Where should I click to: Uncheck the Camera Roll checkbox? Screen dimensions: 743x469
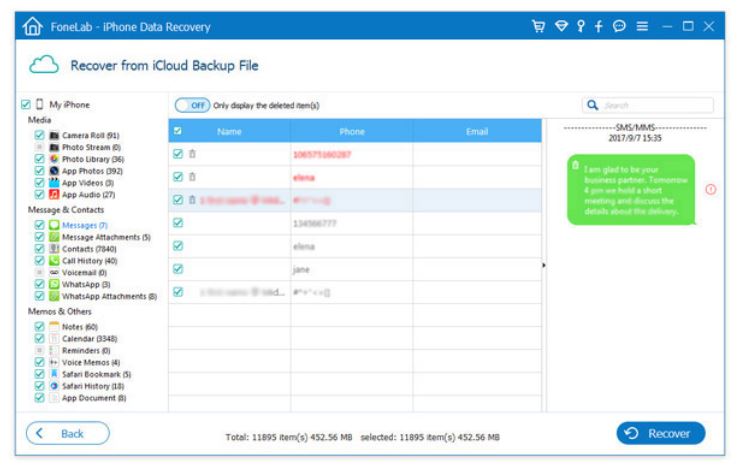point(39,135)
